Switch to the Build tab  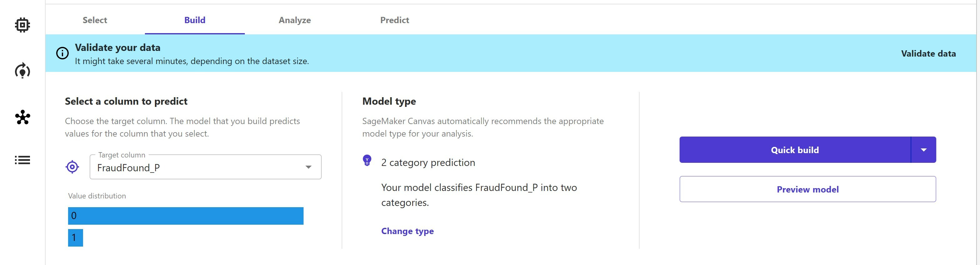click(x=195, y=20)
